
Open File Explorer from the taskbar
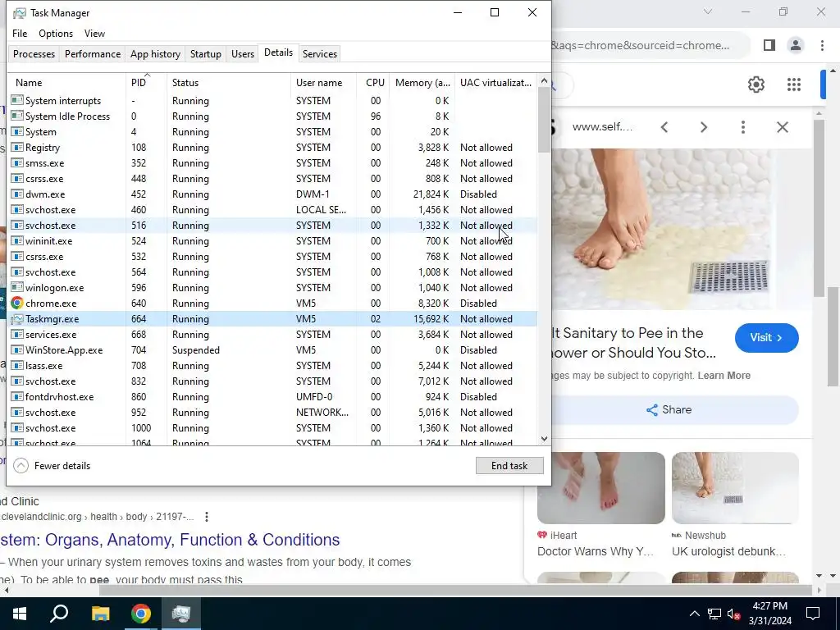[x=100, y=614]
